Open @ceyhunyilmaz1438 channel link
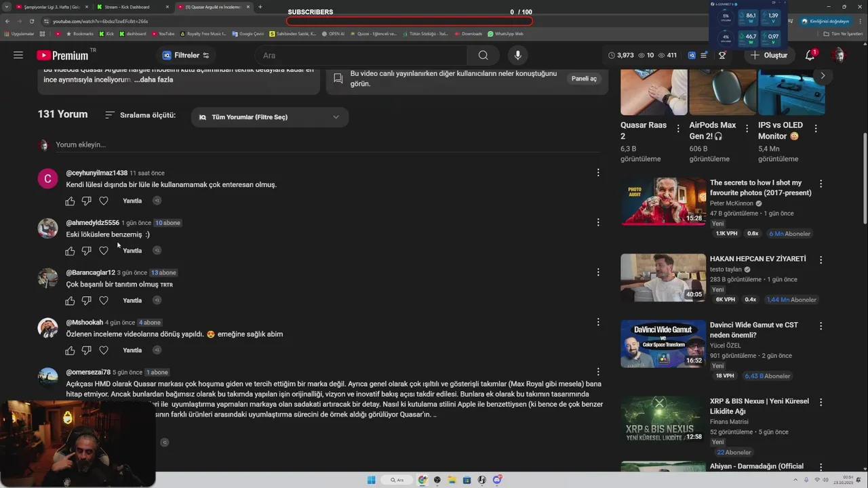 96,173
